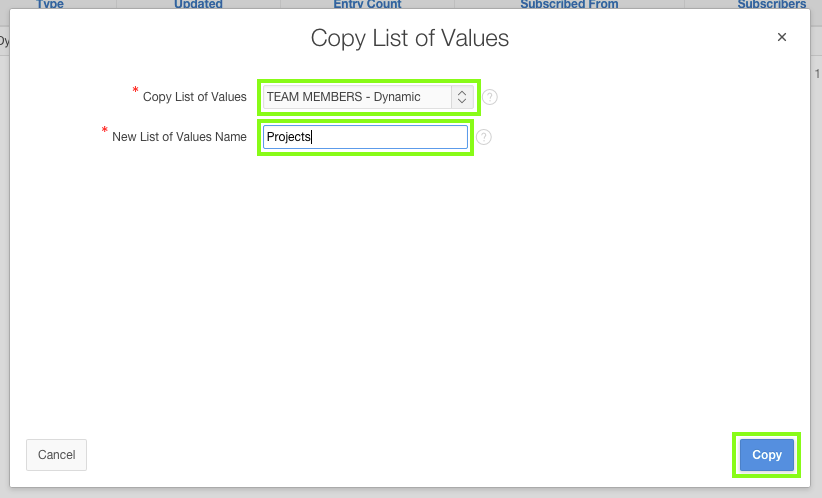This screenshot has width=822, height=498.
Task: Focus the New List of Values Name field
Action: [365, 137]
